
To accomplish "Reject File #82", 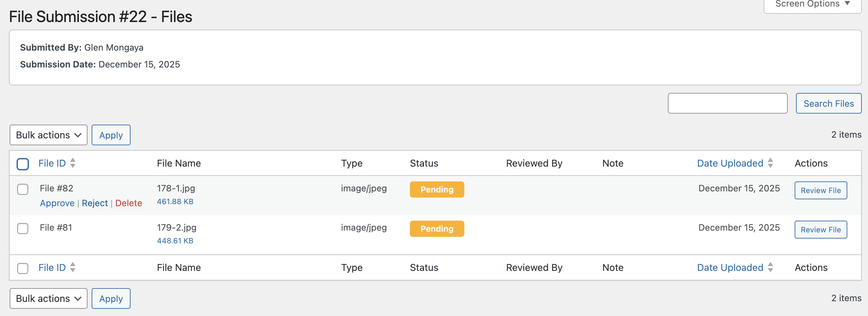I will tap(95, 203).
